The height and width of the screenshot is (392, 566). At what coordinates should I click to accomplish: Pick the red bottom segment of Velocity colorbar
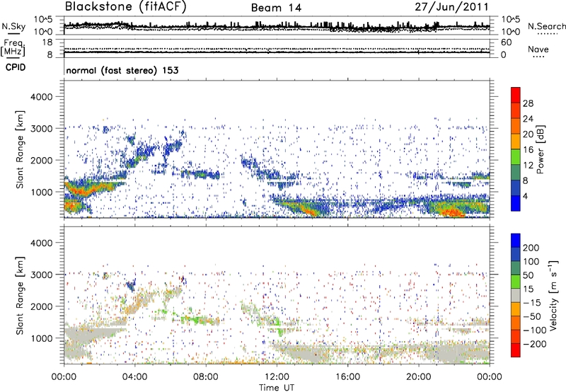516,350
